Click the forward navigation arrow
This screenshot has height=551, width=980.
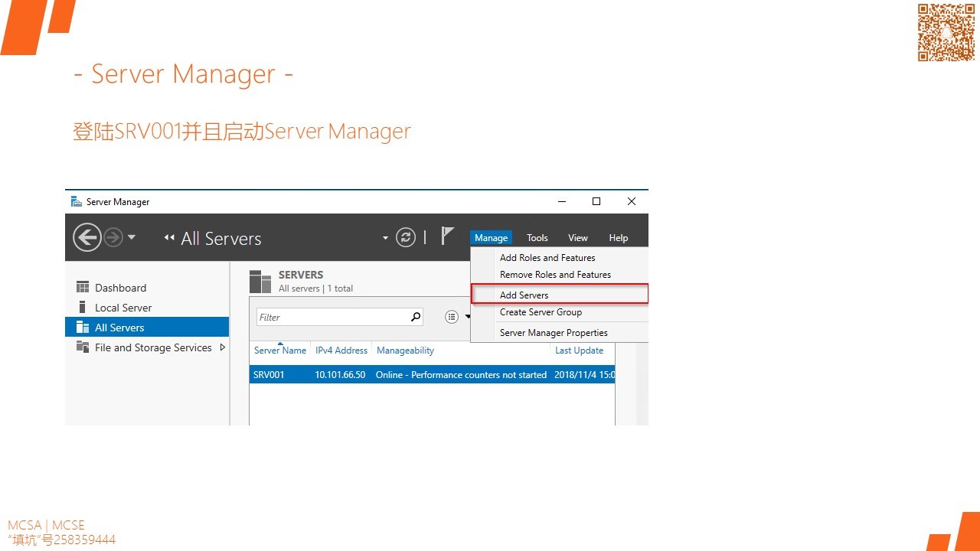click(113, 237)
